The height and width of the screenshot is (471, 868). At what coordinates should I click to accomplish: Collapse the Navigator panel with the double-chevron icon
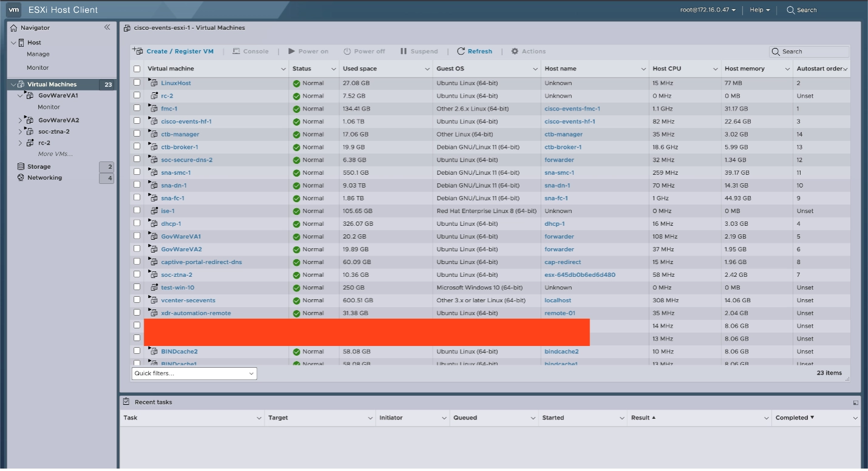(107, 27)
